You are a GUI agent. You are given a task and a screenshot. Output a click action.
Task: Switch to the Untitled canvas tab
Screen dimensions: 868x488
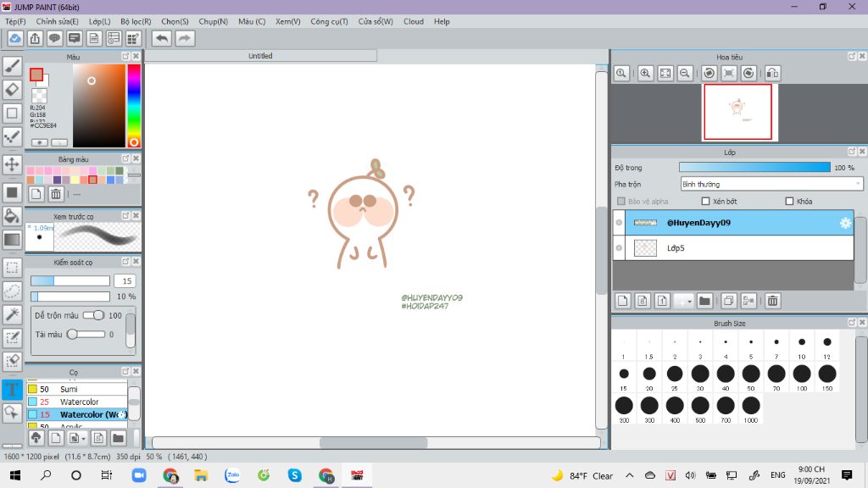click(260, 56)
